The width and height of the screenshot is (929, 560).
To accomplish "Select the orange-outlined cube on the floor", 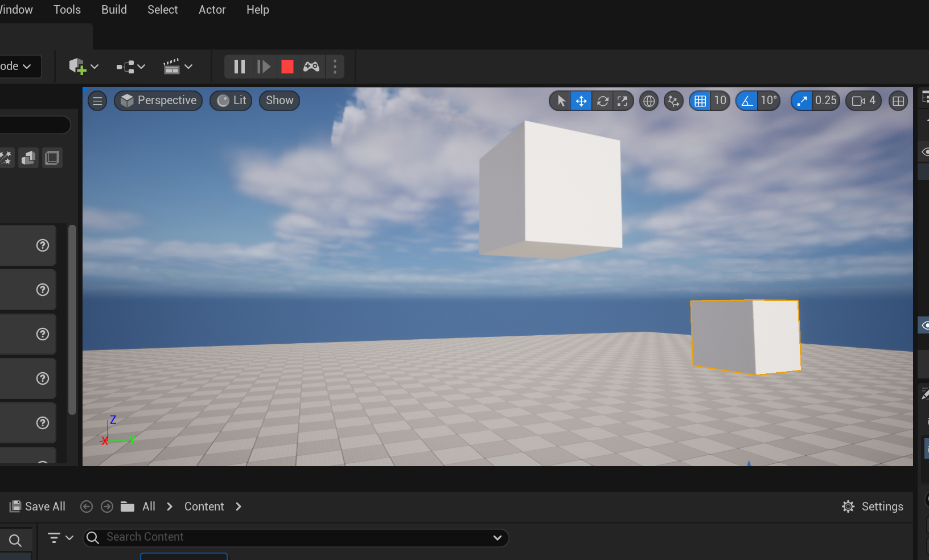I will 746,337.
